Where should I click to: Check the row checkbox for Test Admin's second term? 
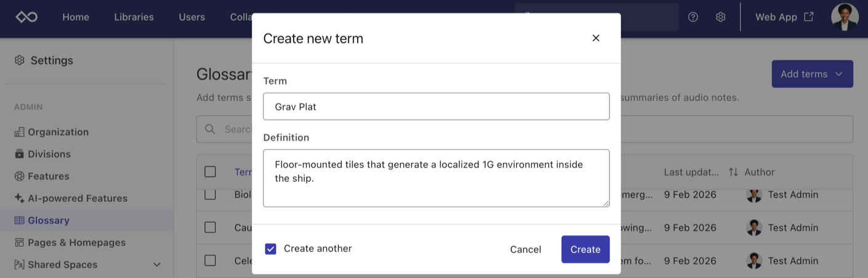click(x=210, y=227)
